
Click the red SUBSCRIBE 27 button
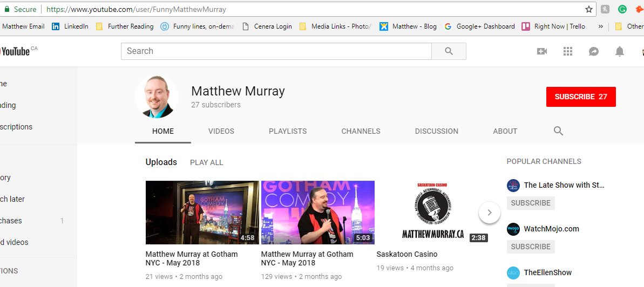[581, 97]
